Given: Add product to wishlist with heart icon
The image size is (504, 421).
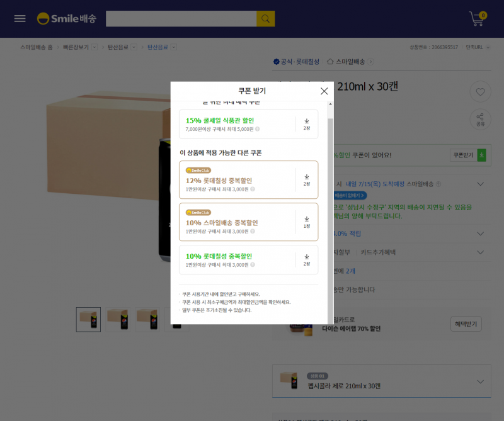Looking at the screenshot, I should (x=480, y=92).
